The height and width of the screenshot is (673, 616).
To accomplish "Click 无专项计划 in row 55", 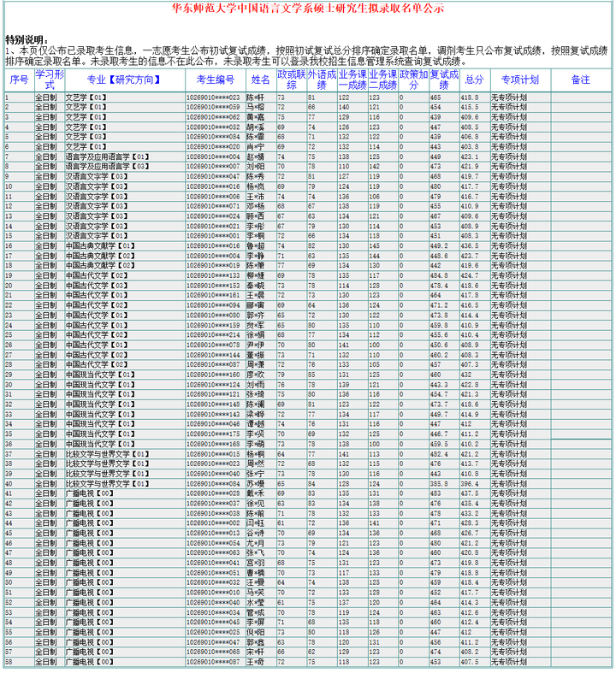I will [509, 632].
